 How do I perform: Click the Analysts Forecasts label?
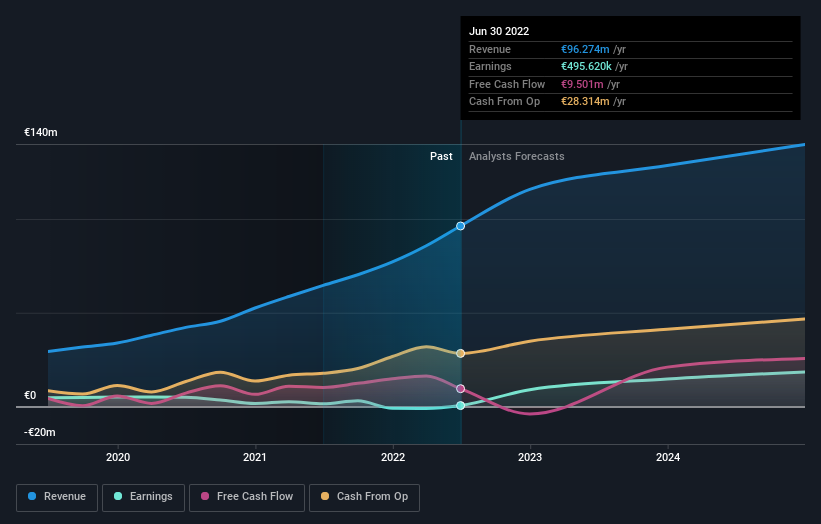516,156
